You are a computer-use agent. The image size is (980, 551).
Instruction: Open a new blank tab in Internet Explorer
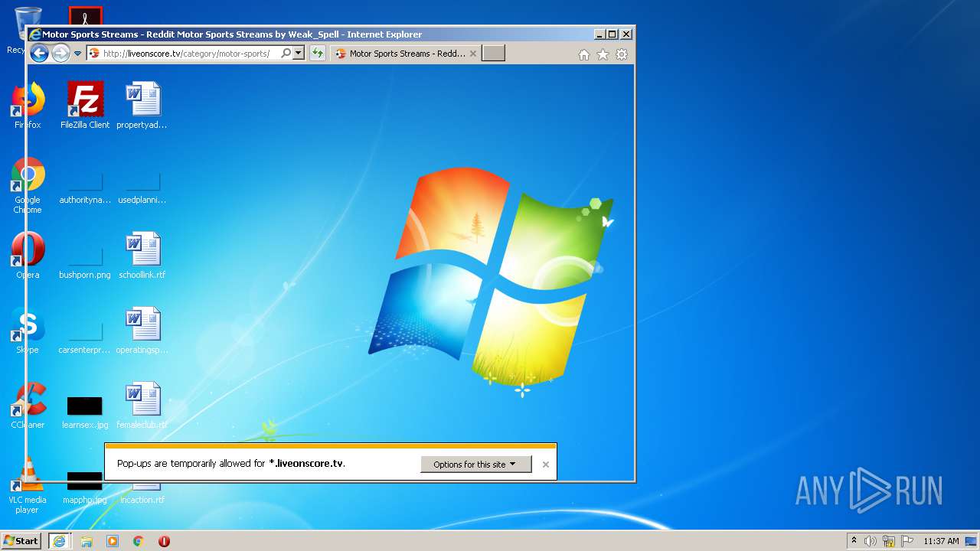tap(494, 53)
